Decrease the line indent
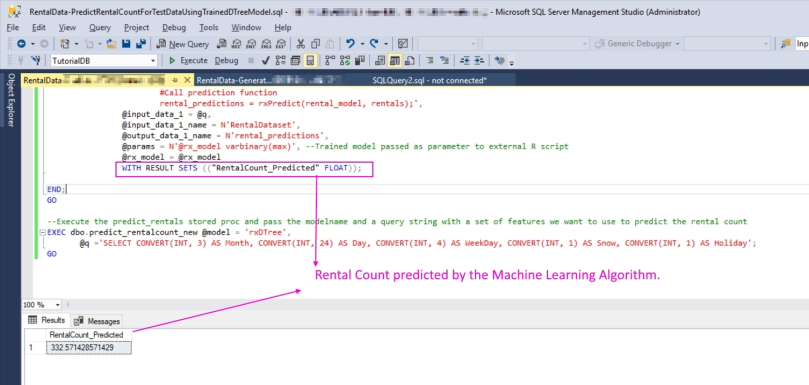 [x=465, y=60]
